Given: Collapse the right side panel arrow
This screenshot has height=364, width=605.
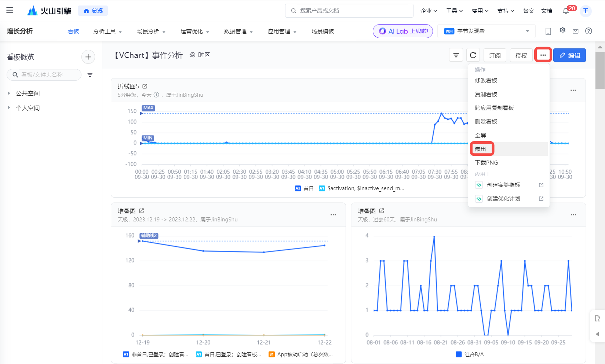Looking at the screenshot, I should click(x=597, y=334).
